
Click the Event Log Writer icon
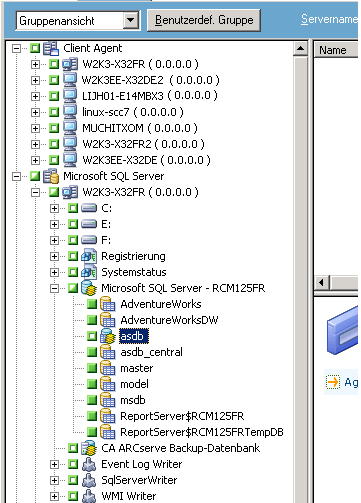tap(89, 464)
